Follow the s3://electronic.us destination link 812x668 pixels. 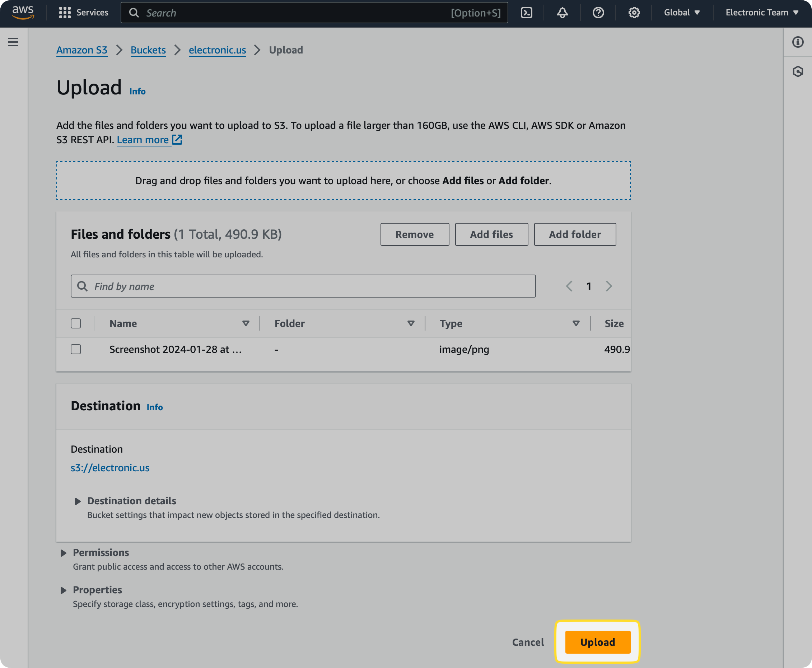click(x=111, y=468)
